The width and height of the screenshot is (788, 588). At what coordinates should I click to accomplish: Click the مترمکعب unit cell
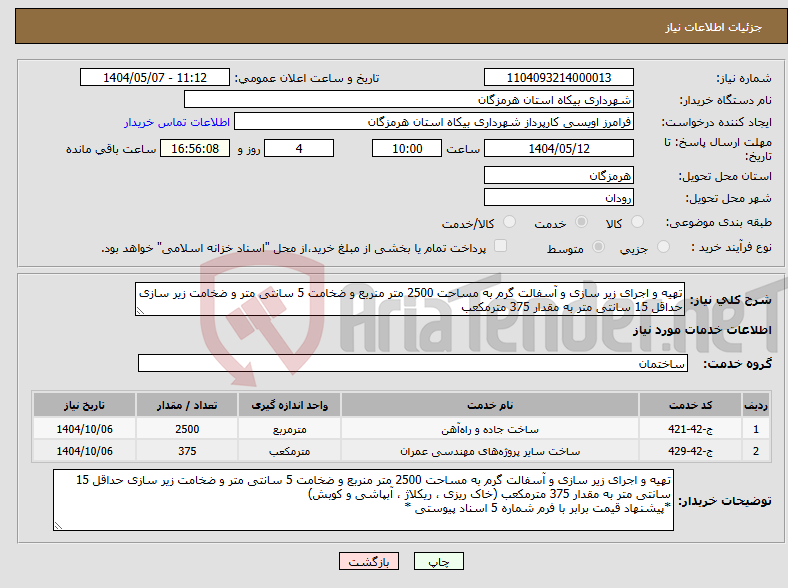289,451
